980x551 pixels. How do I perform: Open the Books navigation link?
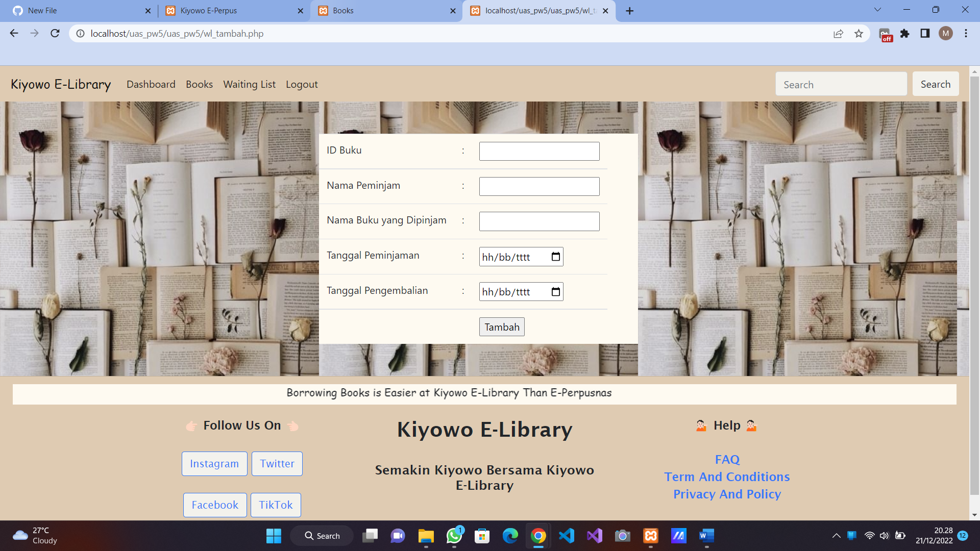[x=199, y=85]
